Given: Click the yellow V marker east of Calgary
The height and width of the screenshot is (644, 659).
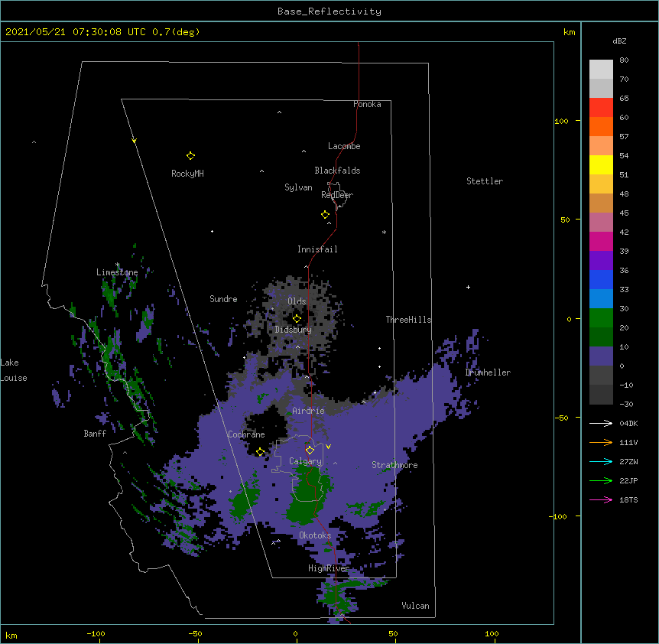Looking at the screenshot, I should tap(328, 447).
